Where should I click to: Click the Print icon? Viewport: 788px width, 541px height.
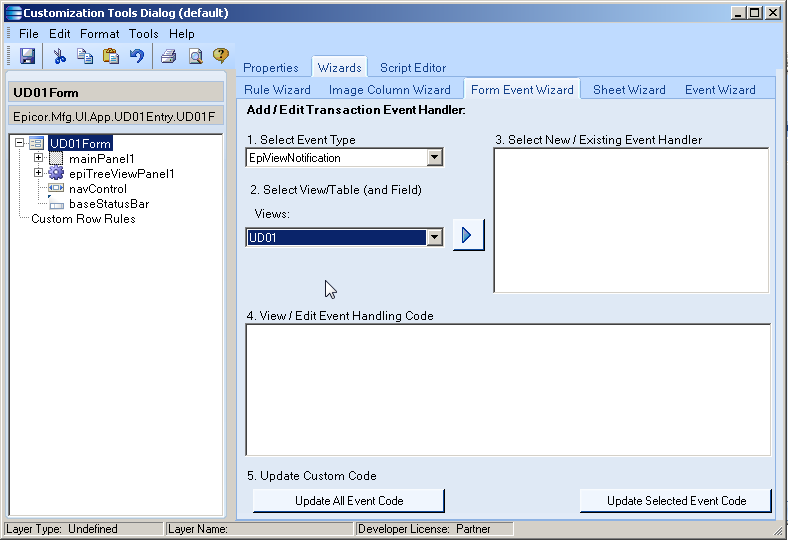pyautogui.click(x=168, y=56)
